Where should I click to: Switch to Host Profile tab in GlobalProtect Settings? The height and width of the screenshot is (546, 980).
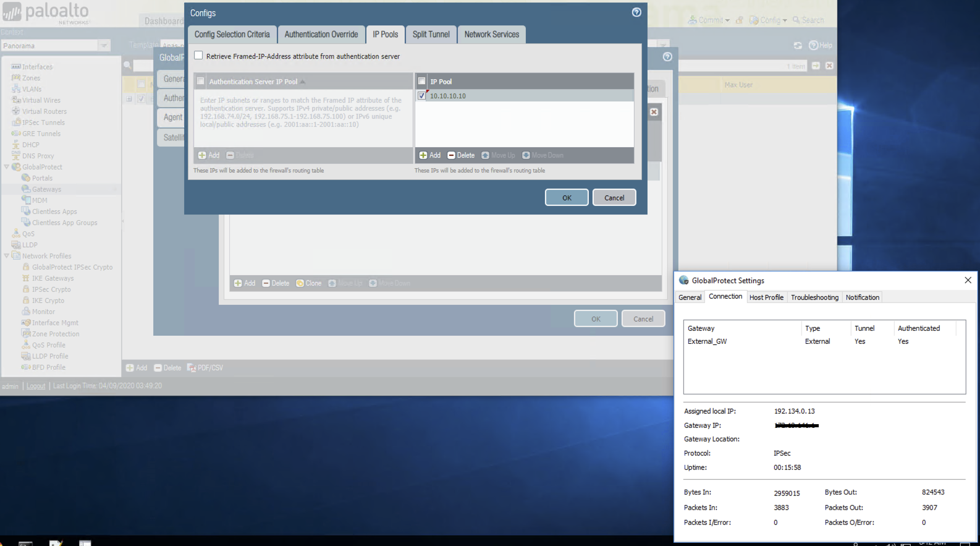coord(766,297)
